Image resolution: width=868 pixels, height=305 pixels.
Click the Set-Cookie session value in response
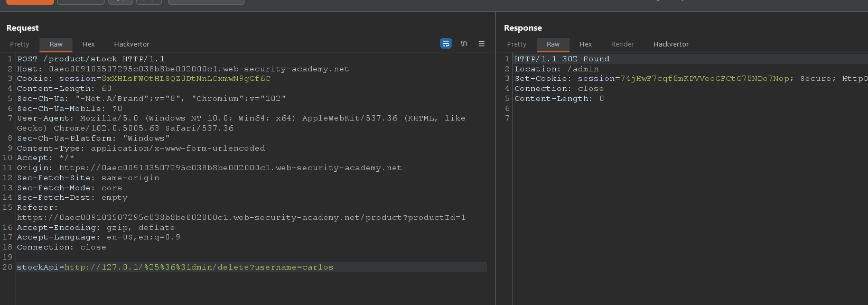coord(705,79)
